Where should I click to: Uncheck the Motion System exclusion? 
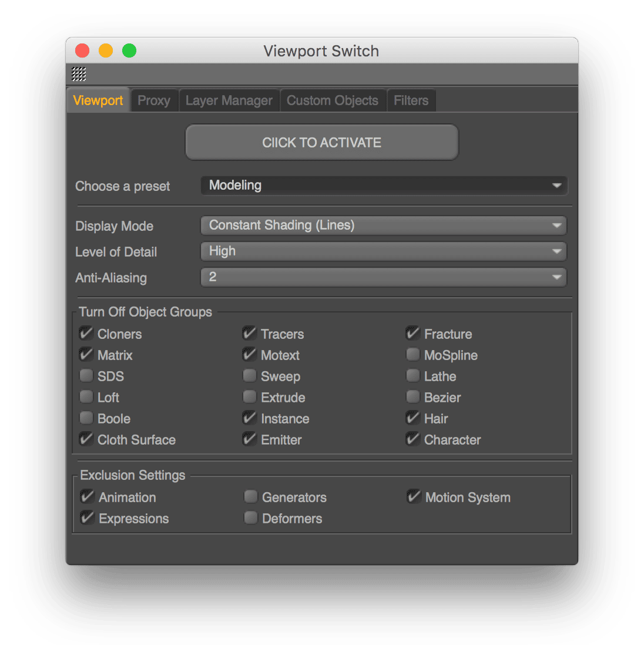pyautogui.click(x=414, y=497)
